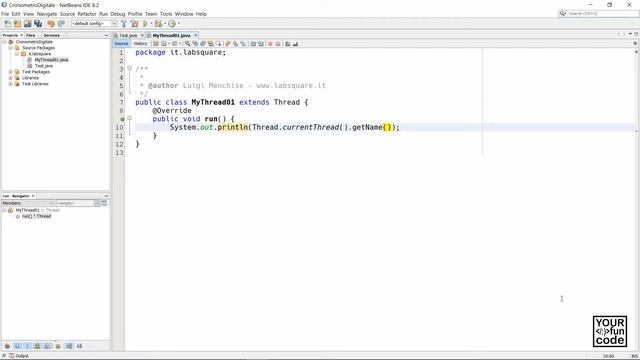The image size is (640, 360).
Task: Toggle Show Inner Classes filter in Navigator
Action: click(x=48, y=346)
